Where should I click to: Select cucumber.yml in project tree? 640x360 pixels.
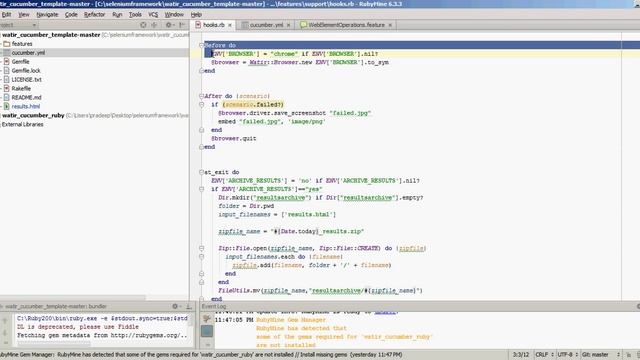(x=28, y=53)
